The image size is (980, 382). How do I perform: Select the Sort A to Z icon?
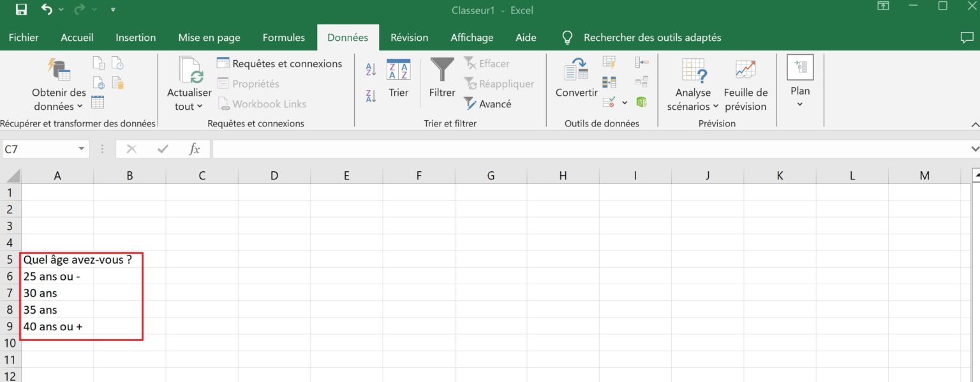tap(371, 69)
